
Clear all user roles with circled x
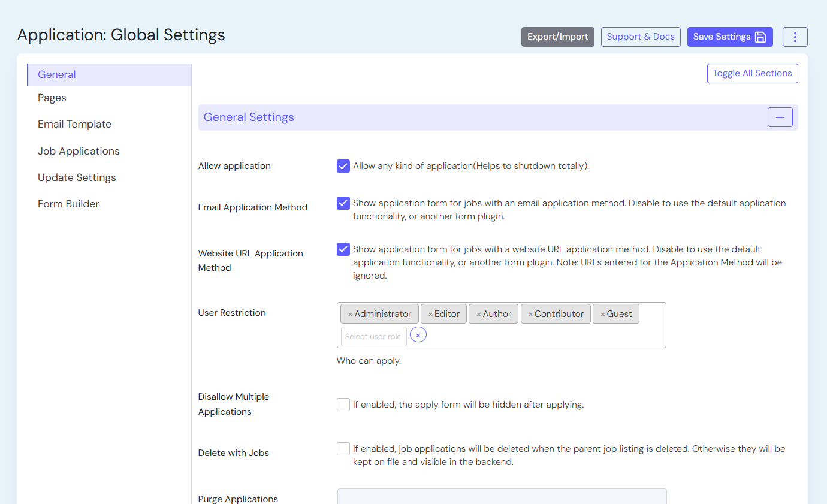coord(418,335)
